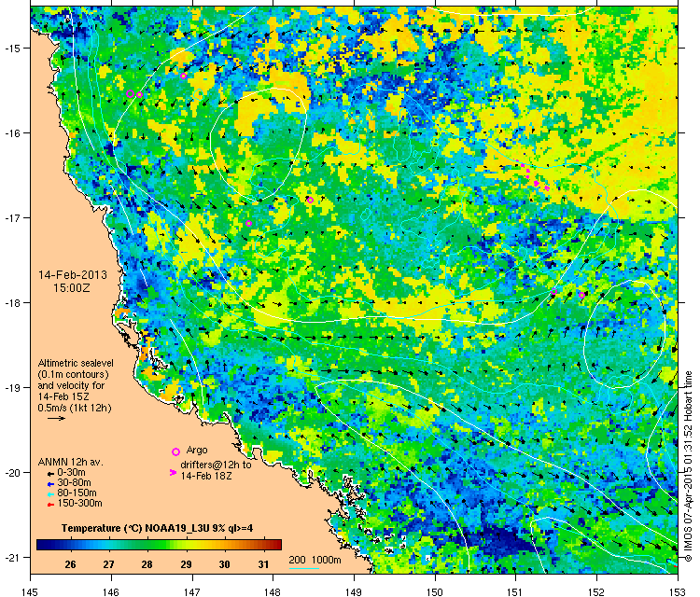700x597 pixels.
Task: Click the 153 longitude axis label
Action: [x=678, y=592]
